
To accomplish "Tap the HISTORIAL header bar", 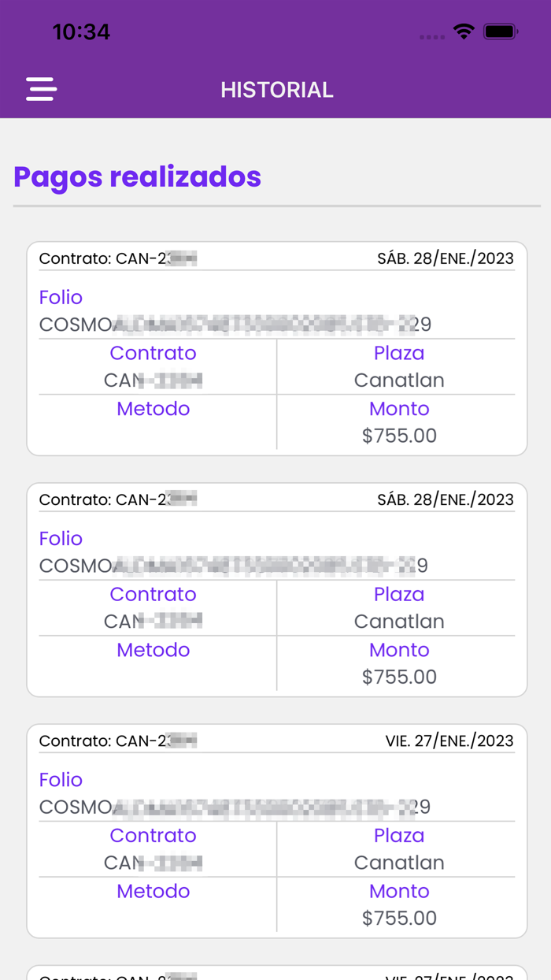I will pos(277,89).
